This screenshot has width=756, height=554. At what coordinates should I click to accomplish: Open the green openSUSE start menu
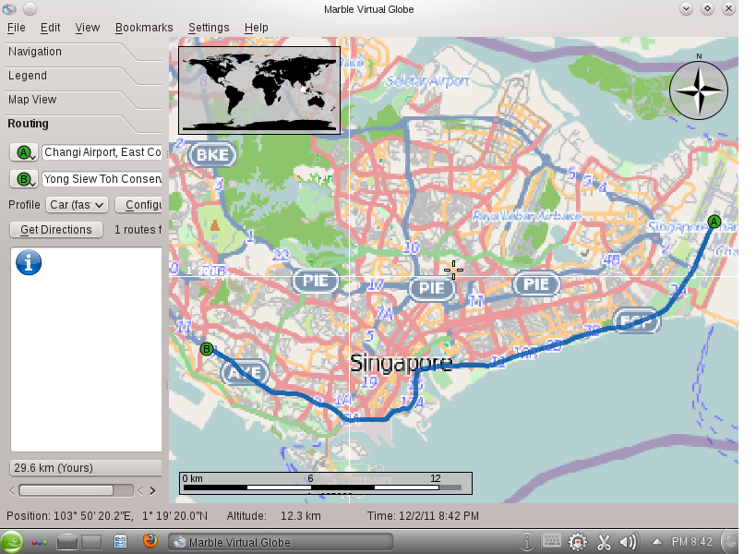point(12,542)
